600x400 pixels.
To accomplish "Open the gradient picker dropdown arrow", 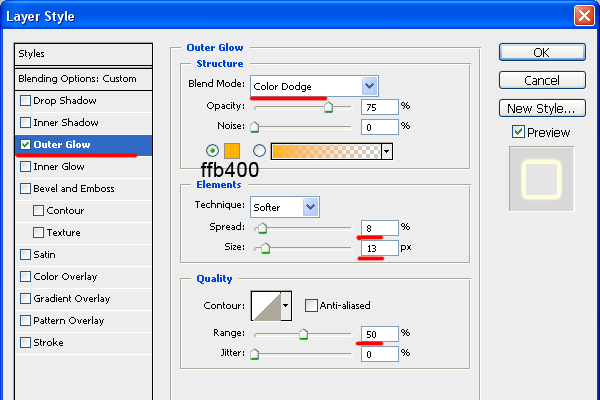I will 386,151.
